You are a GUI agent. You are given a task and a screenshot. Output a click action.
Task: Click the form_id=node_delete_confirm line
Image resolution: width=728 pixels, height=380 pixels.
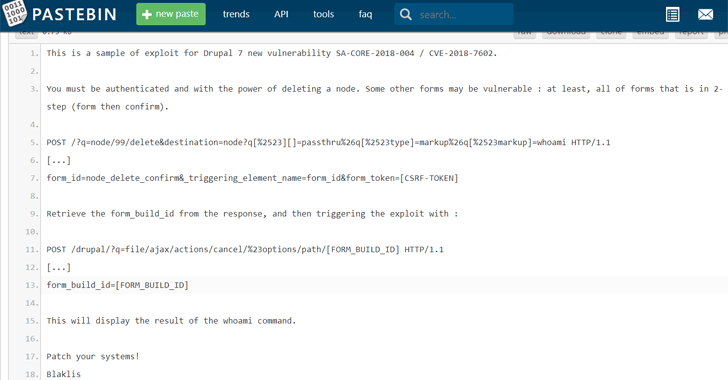click(252, 178)
